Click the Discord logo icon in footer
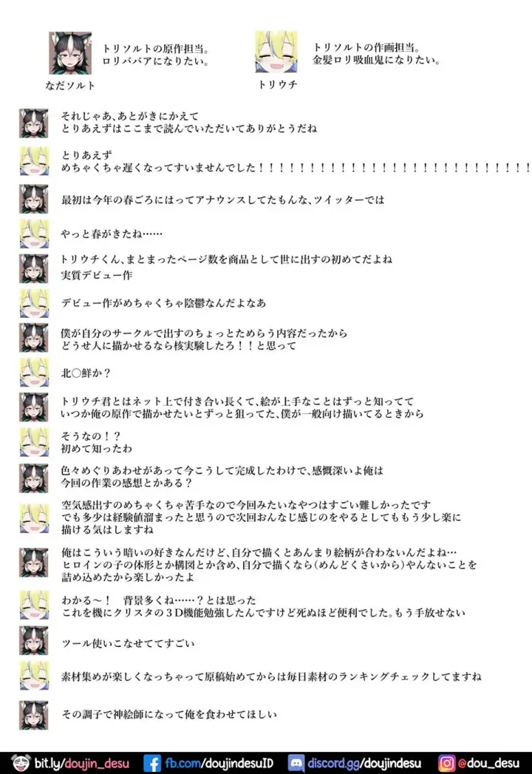 coord(296,763)
